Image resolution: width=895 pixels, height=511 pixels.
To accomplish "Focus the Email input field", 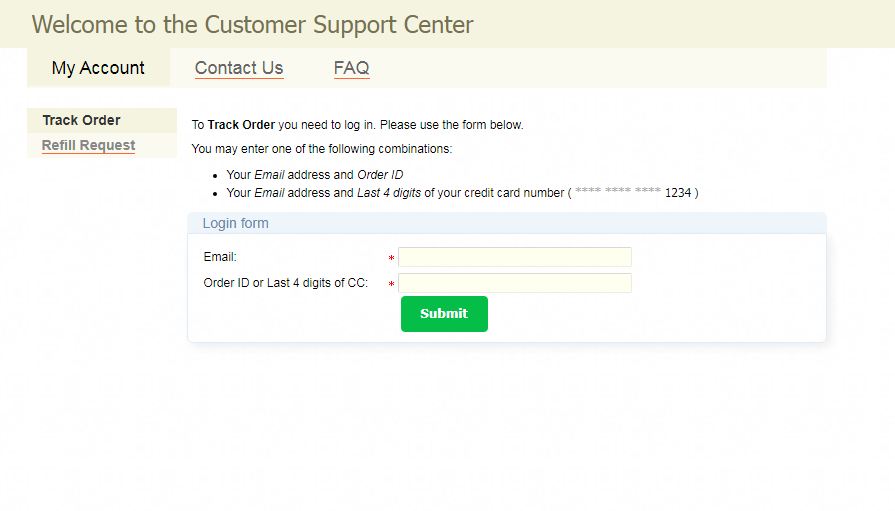I will (x=515, y=257).
